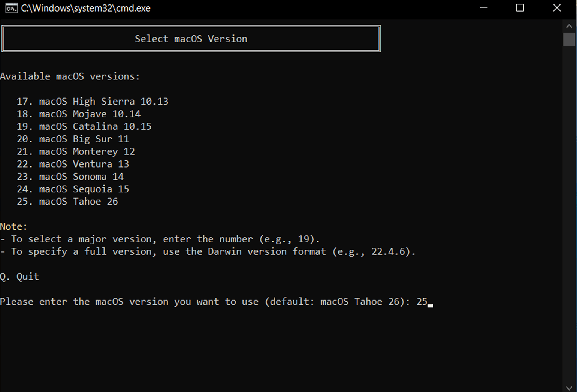This screenshot has width=577, height=392.
Task: Click the scrollbar up arrow
Action: tap(569, 26)
